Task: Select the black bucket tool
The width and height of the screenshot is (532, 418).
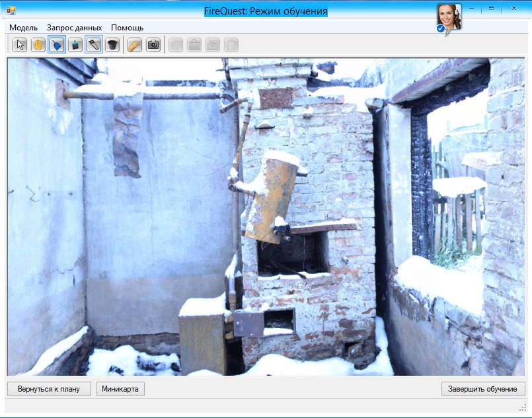Action: [x=112, y=45]
